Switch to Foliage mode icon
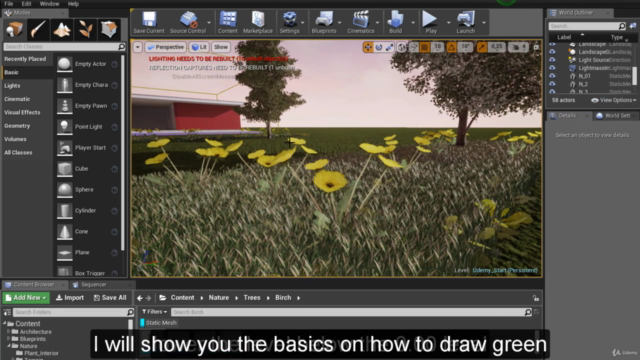 pos(85,29)
